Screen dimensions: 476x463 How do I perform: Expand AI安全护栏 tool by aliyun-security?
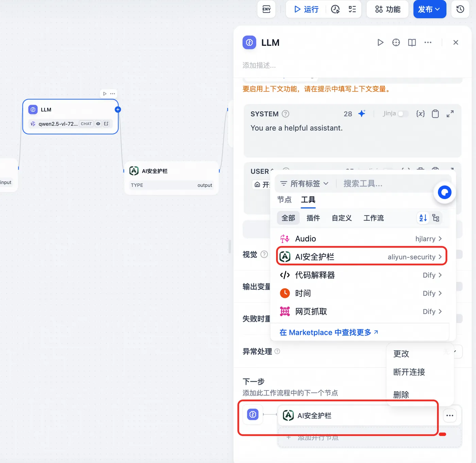click(361, 257)
